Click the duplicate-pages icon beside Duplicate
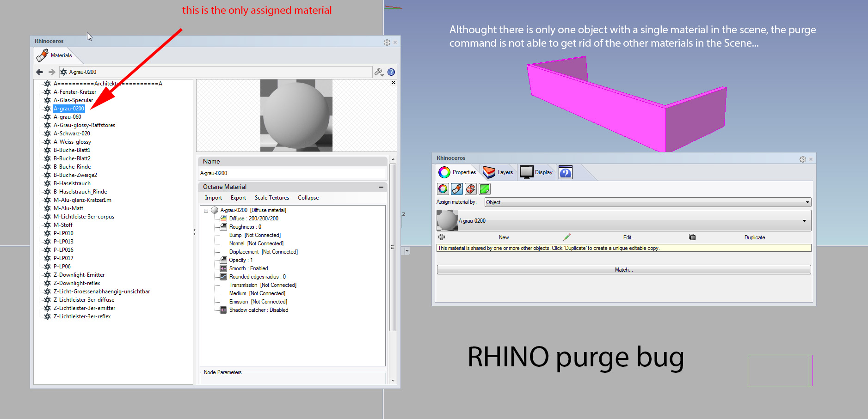The height and width of the screenshot is (419, 868). tap(692, 237)
